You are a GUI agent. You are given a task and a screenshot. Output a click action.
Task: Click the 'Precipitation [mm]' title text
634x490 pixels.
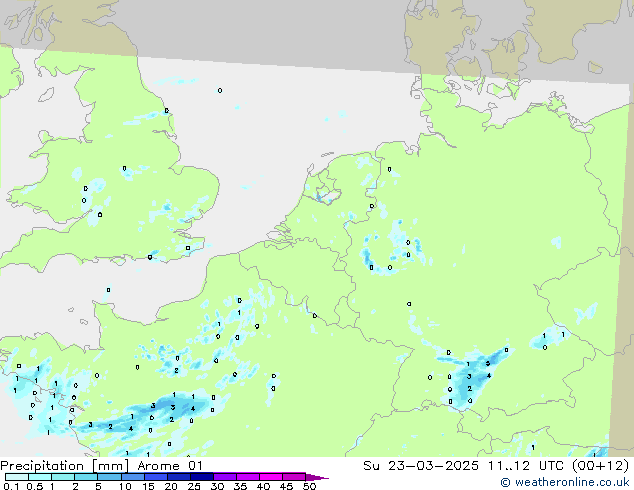point(65,466)
